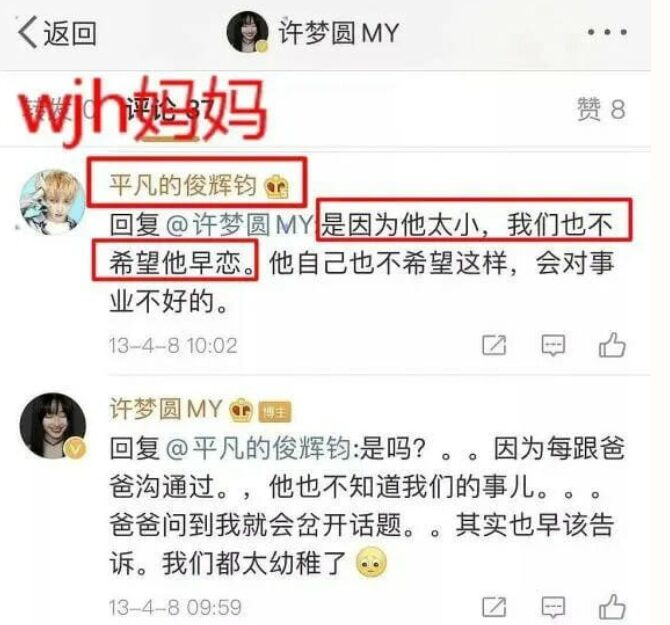Like the comment by 许梦圆MY
670x625 pixels.
coord(612,606)
